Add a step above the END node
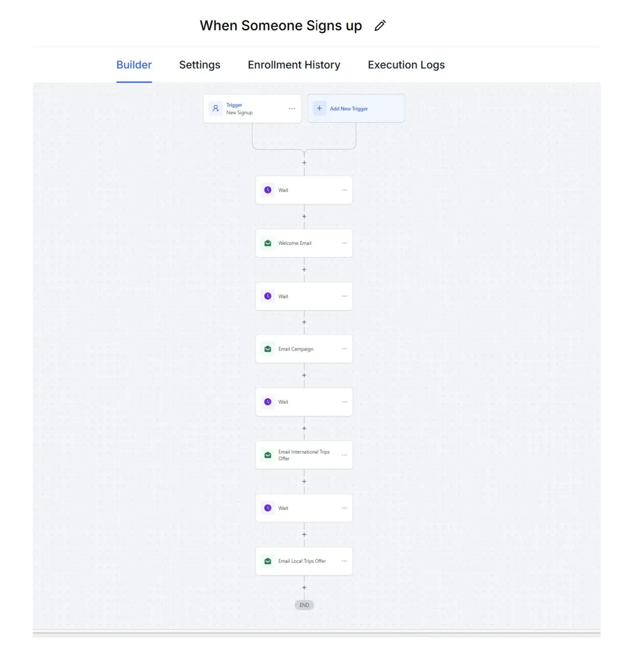Viewport: 643px width, 672px height. pyautogui.click(x=304, y=588)
